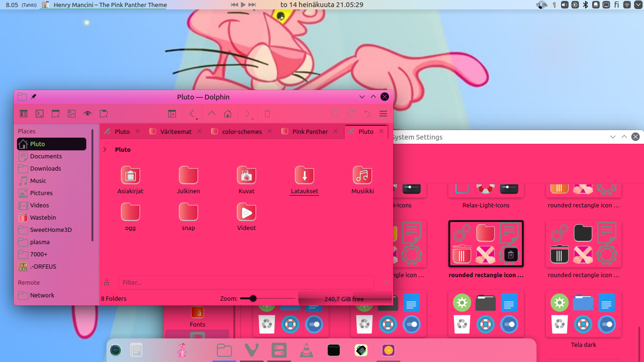Image resolution: width=644 pixels, height=362 pixels.
Task: Open the forward history dropdown arrow
Action: 252,119
